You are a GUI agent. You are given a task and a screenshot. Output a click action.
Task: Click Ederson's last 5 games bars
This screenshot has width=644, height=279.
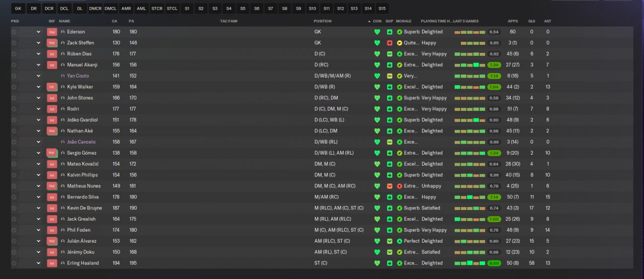point(470,32)
